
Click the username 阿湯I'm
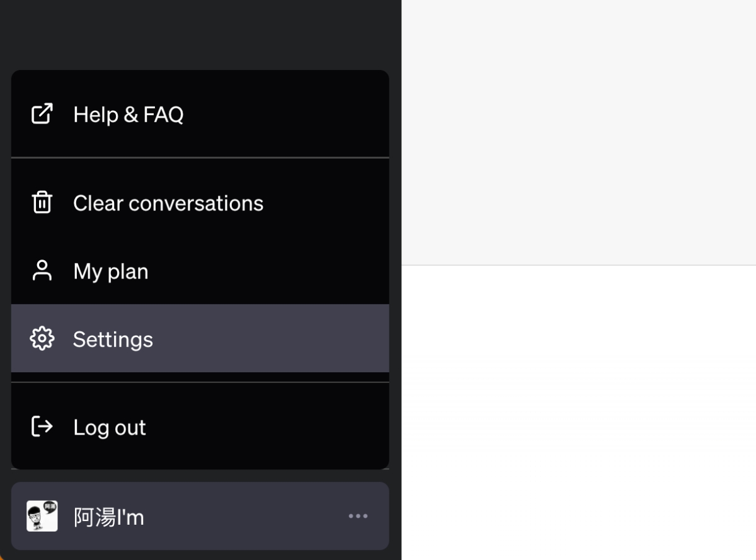click(x=109, y=517)
